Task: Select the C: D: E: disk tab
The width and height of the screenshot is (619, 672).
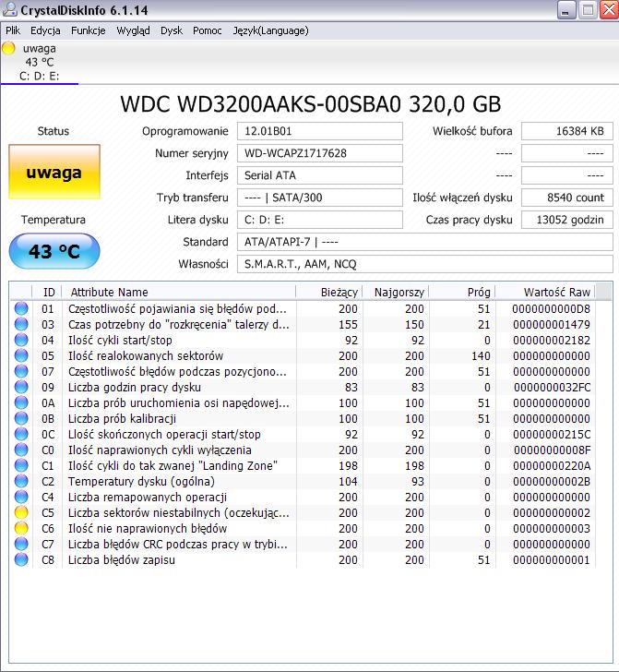Action: (x=40, y=63)
